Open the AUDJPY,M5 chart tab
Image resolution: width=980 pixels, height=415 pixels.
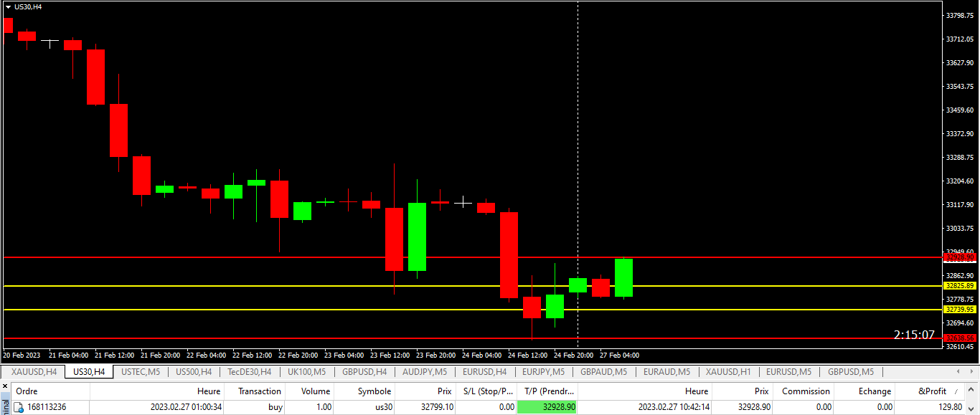pyautogui.click(x=425, y=372)
